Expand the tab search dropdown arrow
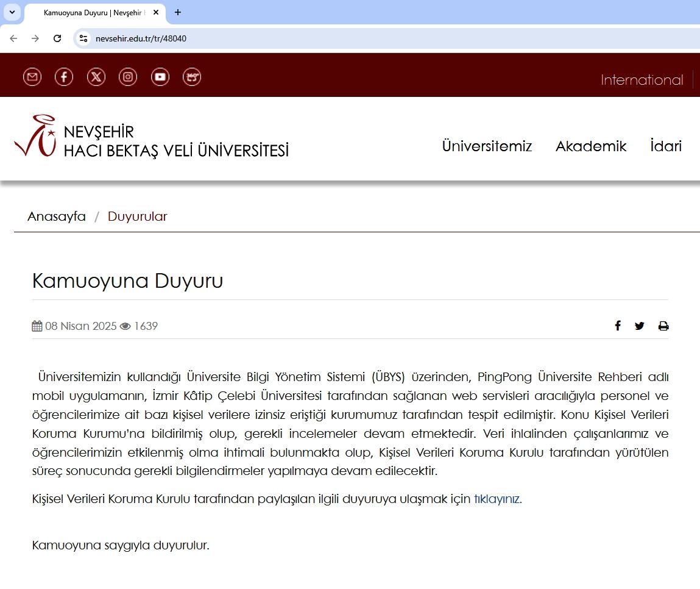Image resolution: width=700 pixels, height=589 pixels. coord(12,12)
